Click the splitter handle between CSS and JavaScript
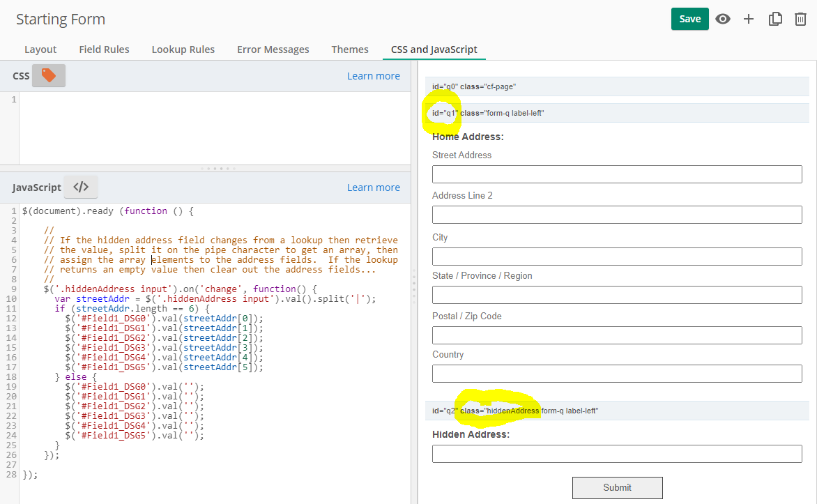This screenshot has height=504, width=817. click(217, 168)
